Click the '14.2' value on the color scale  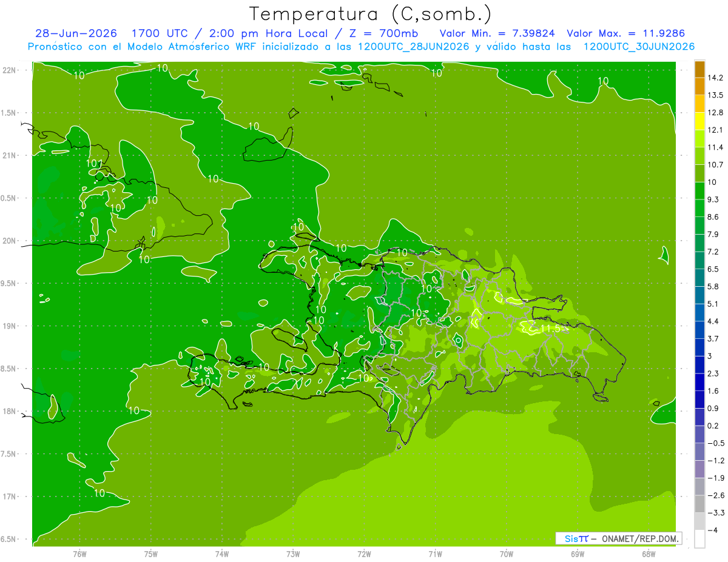pos(716,78)
